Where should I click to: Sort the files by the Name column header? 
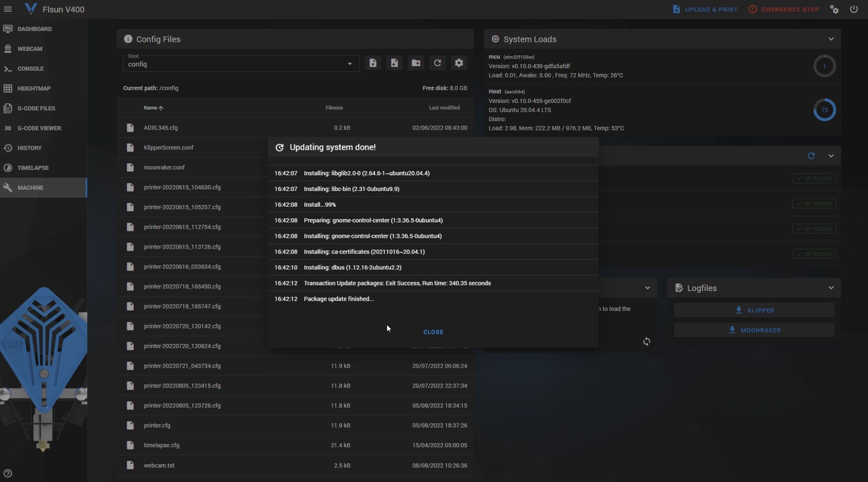(150, 108)
